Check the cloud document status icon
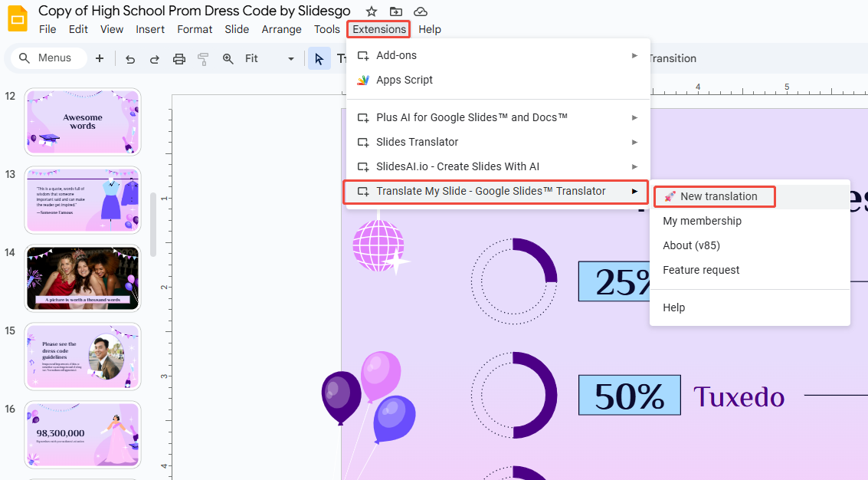 [420, 11]
